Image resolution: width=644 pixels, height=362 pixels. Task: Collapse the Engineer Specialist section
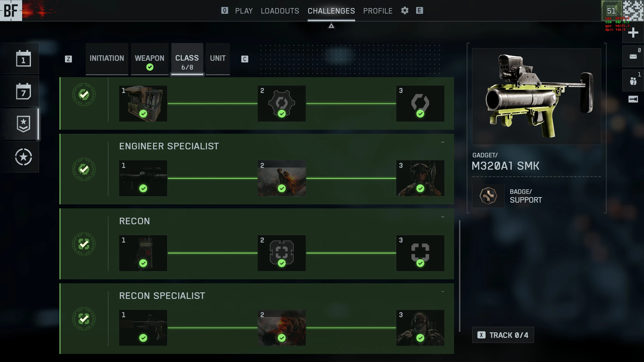point(443,142)
